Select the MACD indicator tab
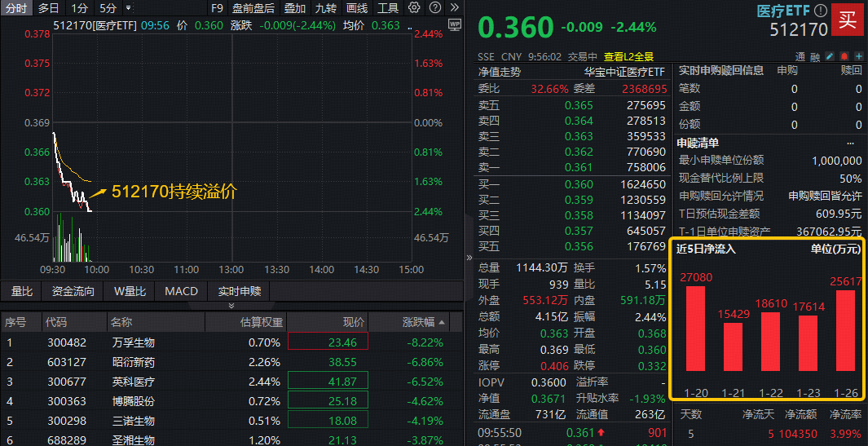868x446 pixels. pyautogui.click(x=181, y=291)
